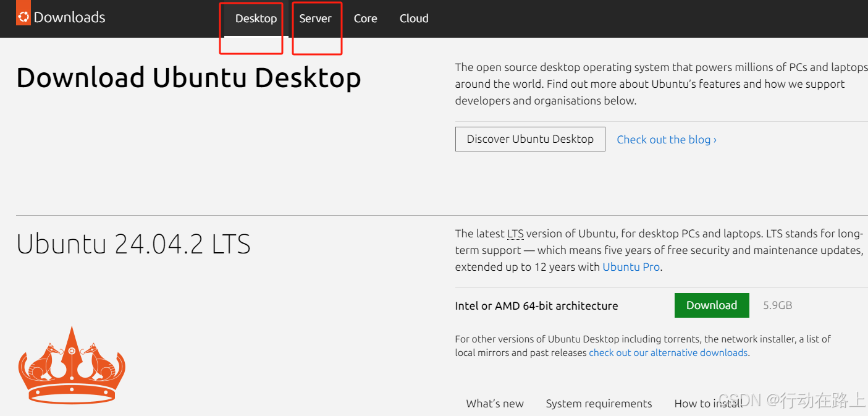Image resolution: width=868 pixels, height=416 pixels.
Task: Follow the Check out the blog link
Action: pos(667,140)
